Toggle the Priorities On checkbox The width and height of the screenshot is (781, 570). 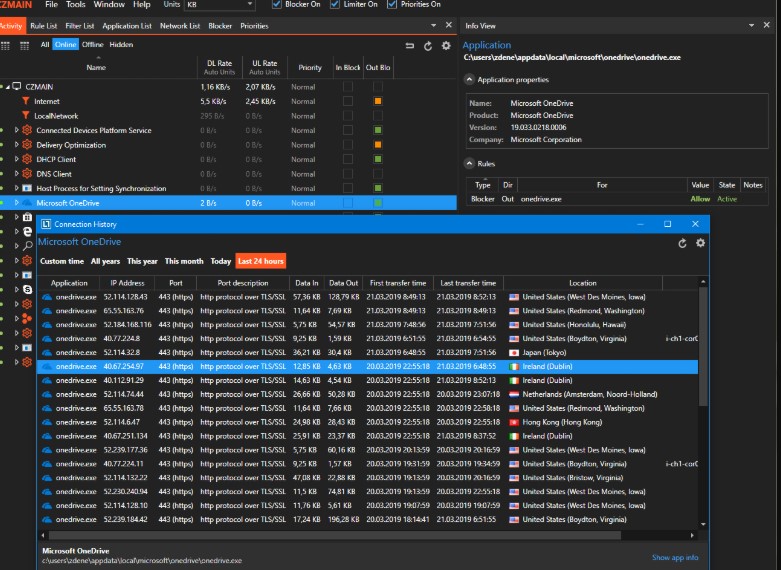coord(391,5)
